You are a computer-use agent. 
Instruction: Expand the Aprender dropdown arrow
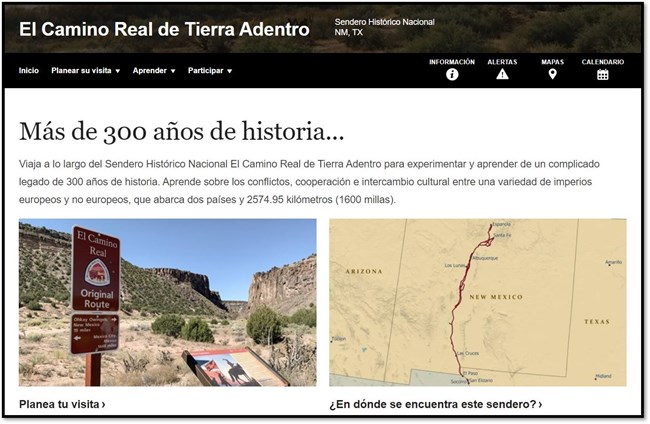173,71
